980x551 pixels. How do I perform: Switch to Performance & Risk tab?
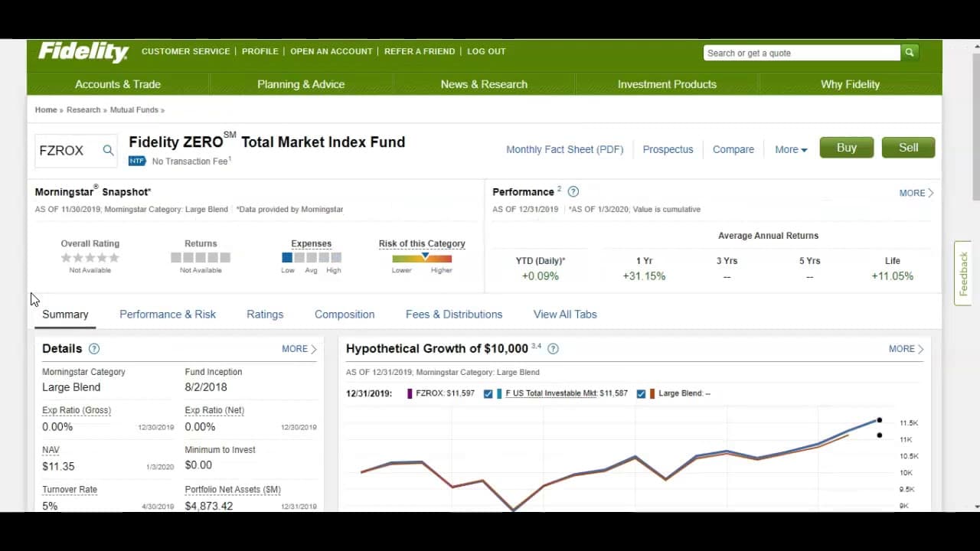(168, 315)
